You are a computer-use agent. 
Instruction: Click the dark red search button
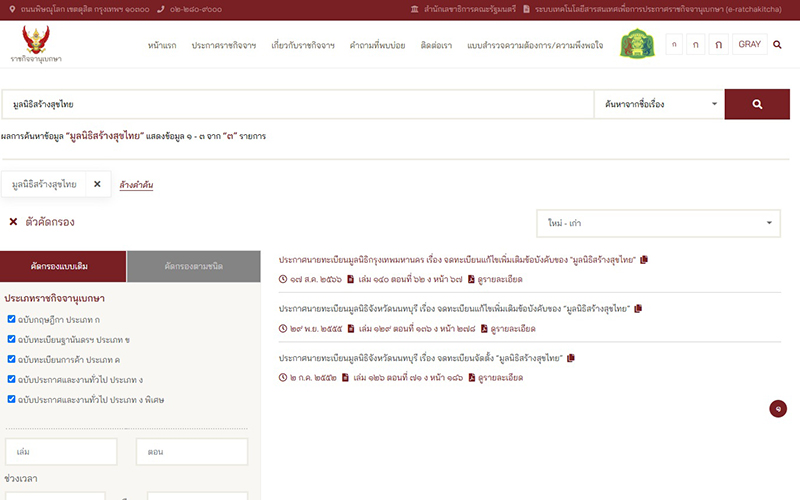757,104
